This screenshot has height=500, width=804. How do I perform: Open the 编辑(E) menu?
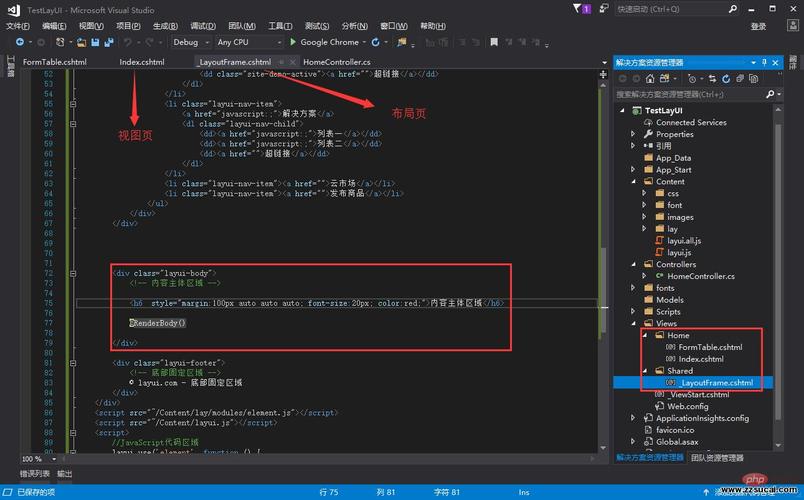point(54,26)
